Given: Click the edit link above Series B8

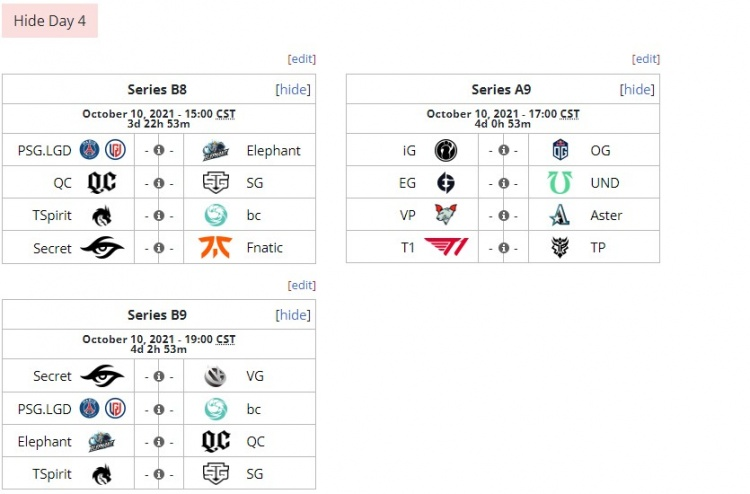Looking at the screenshot, I should point(302,59).
